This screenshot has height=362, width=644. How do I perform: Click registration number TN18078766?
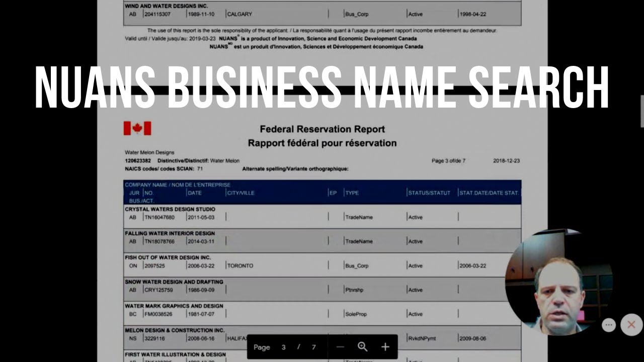click(159, 241)
